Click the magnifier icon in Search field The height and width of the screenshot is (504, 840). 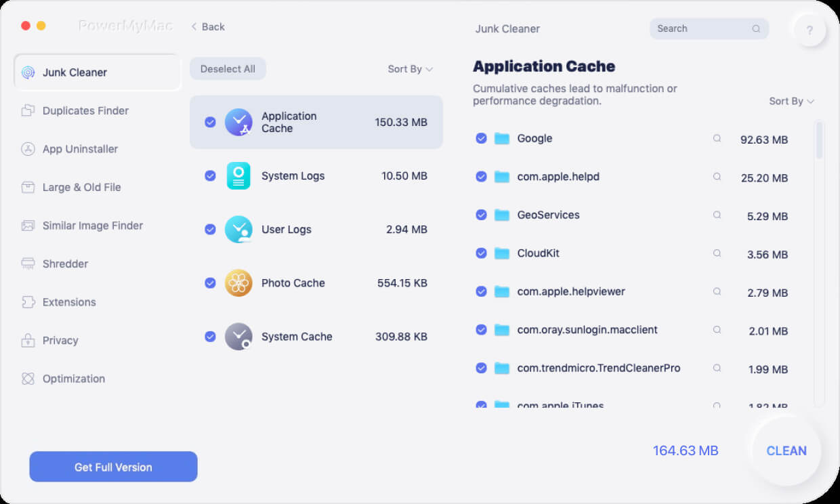[756, 28]
